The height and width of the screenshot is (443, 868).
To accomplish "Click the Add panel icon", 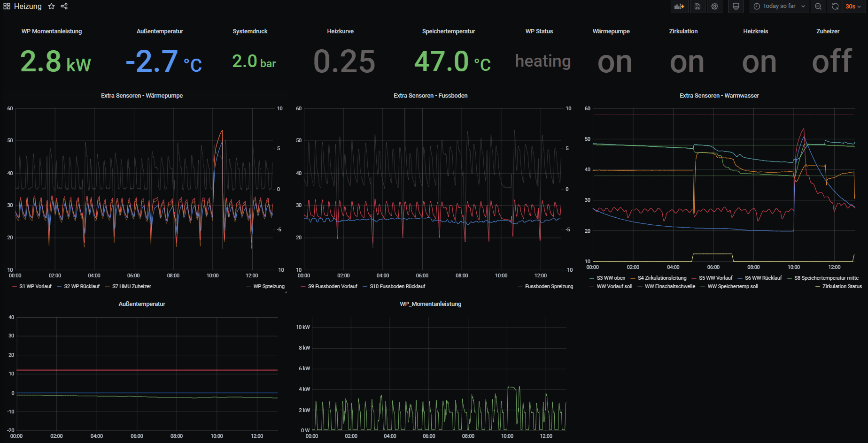I will (x=679, y=7).
